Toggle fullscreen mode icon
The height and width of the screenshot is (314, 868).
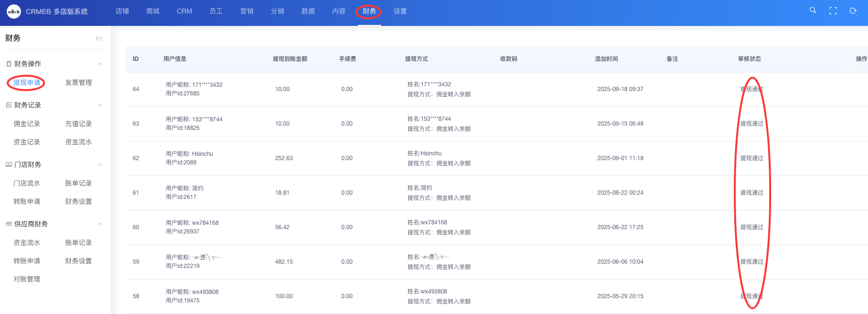pos(833,11)
